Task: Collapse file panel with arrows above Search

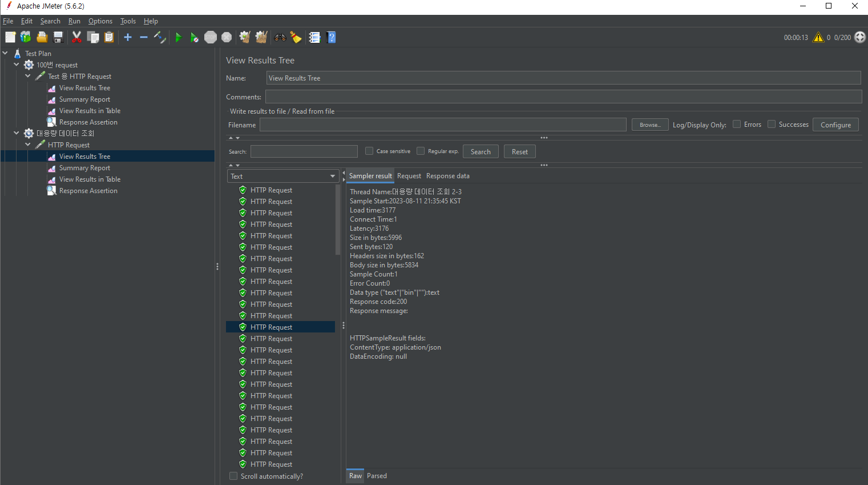Action: pos(234,138)
